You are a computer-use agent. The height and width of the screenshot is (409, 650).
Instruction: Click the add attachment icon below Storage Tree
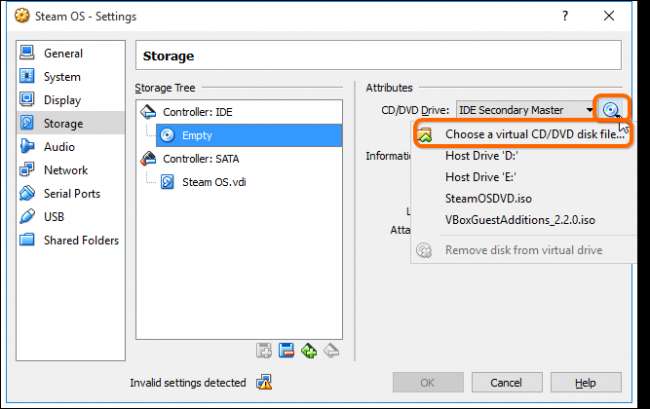[309, 350]
